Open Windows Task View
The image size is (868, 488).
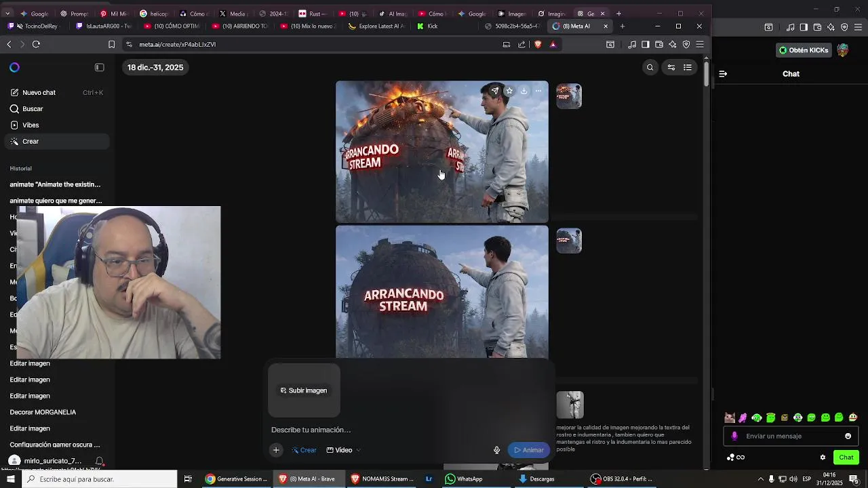click(188, 479)
